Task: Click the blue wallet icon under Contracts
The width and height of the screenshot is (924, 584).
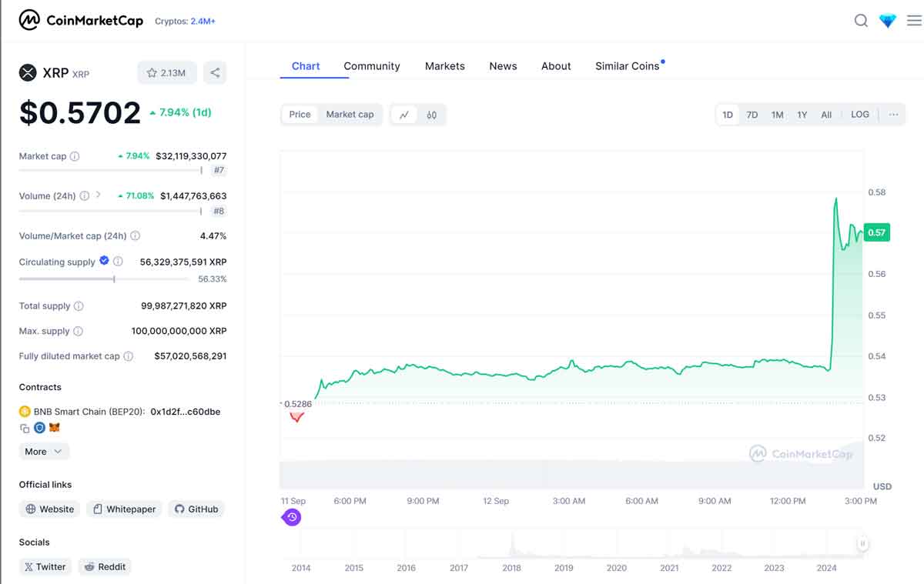Action: (39, 428)
